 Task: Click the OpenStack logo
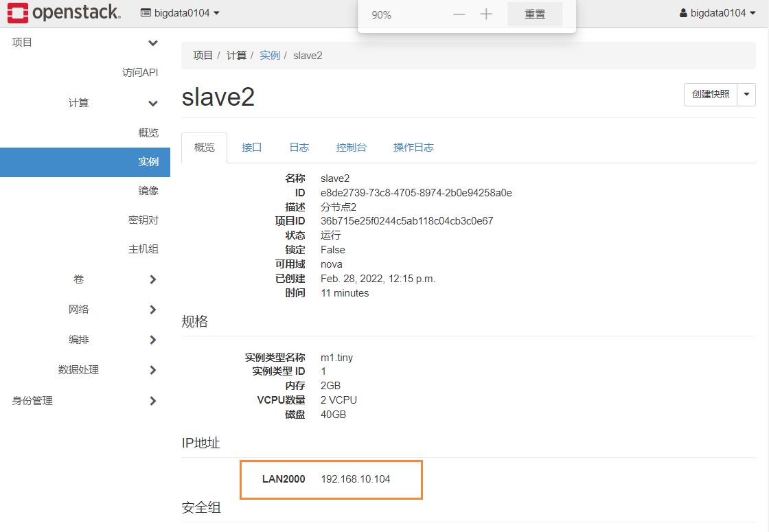pyautogui.click(x=65, y=13)
